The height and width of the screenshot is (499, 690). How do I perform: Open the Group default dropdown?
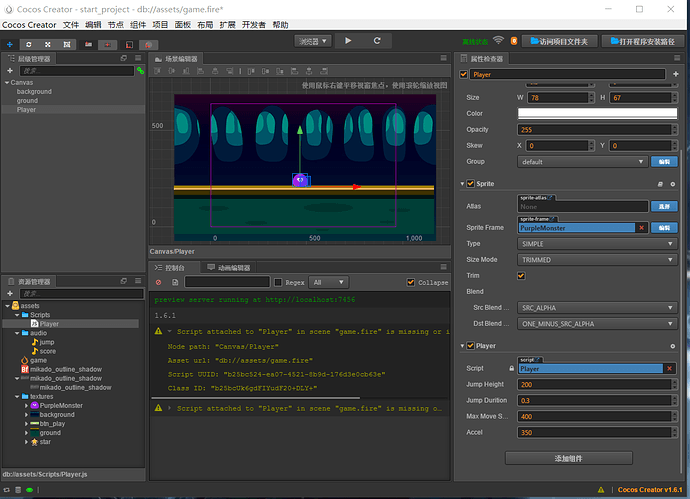point(582,161)
